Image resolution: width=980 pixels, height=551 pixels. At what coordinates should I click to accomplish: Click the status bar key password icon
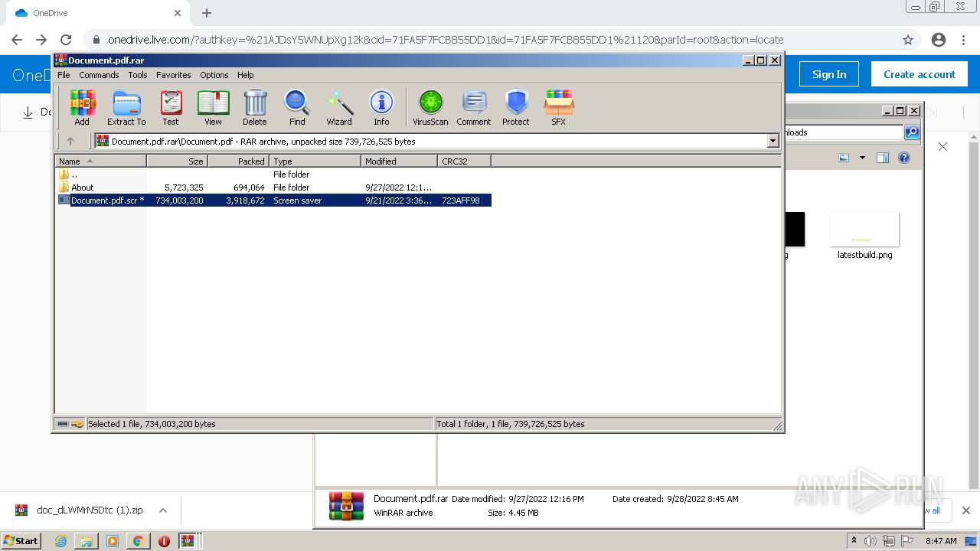point(77,424)
